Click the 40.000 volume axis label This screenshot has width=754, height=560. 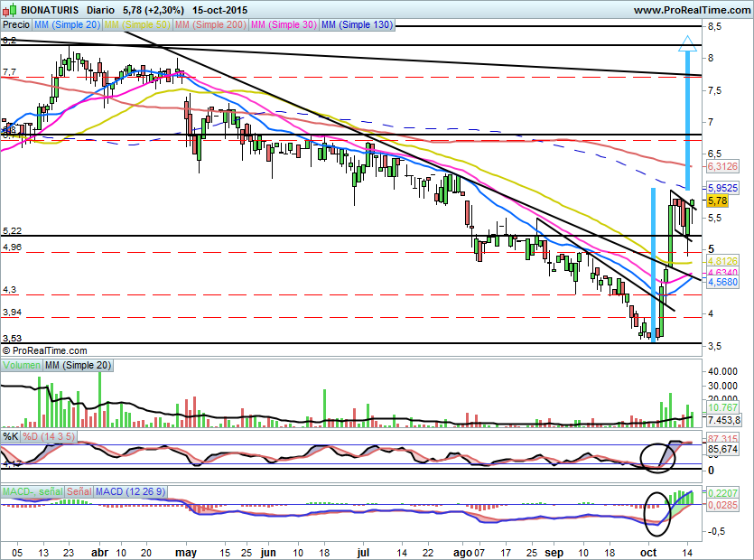(722, 371)
